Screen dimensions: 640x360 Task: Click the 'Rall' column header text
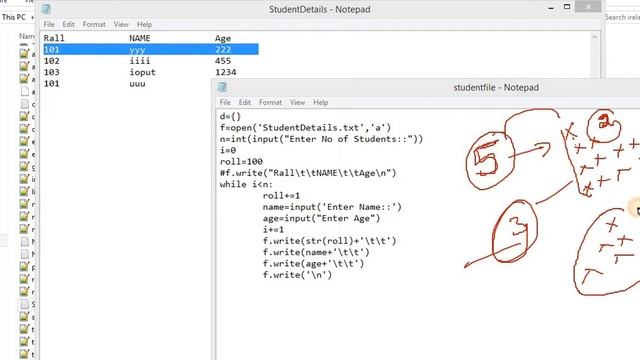(54, 38)
